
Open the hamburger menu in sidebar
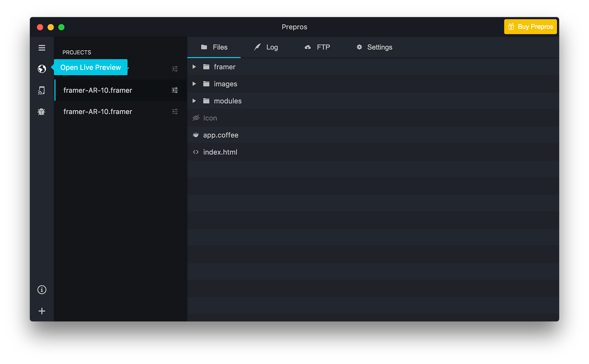pyautogui.click(x=42, y=48)
